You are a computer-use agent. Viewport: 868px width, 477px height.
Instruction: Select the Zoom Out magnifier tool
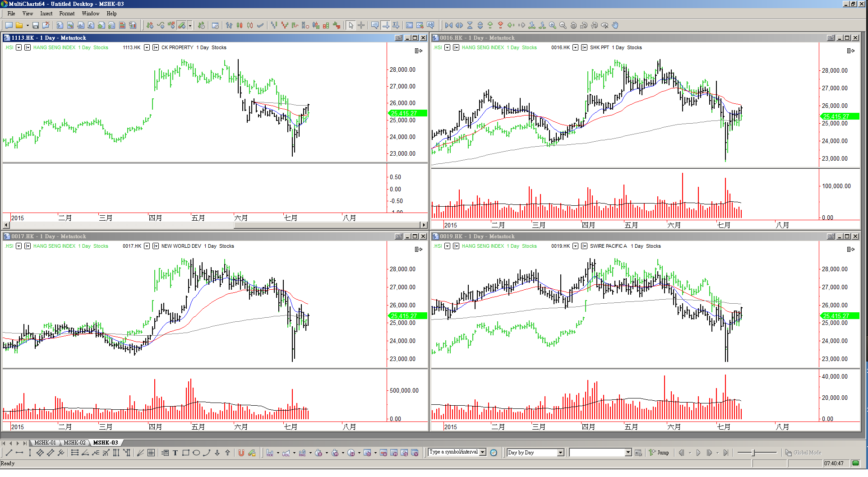563,25
